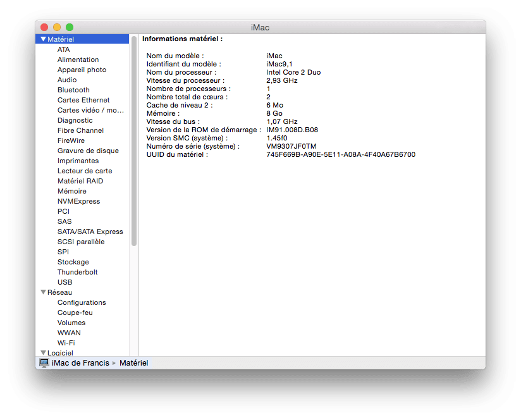The image size is (521, 420).
Task: Click 'Nombre total de cœurs :' label
Action: [x=187, y=97]
